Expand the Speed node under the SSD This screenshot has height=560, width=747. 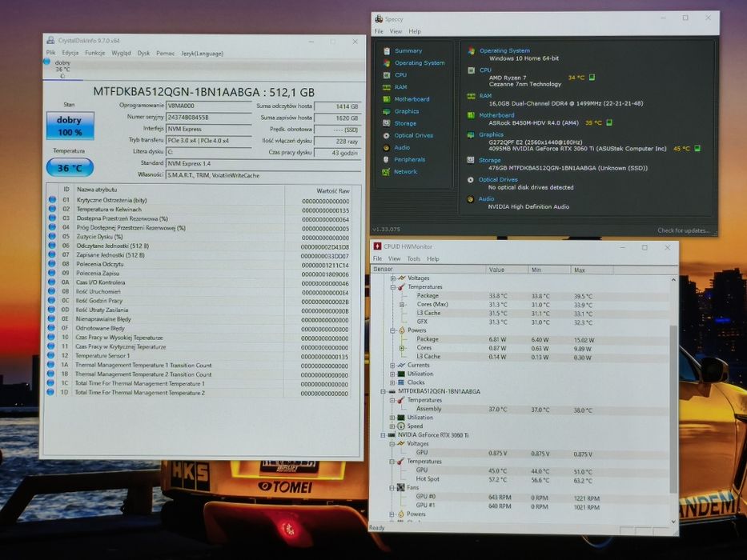[x=392, y=426]
